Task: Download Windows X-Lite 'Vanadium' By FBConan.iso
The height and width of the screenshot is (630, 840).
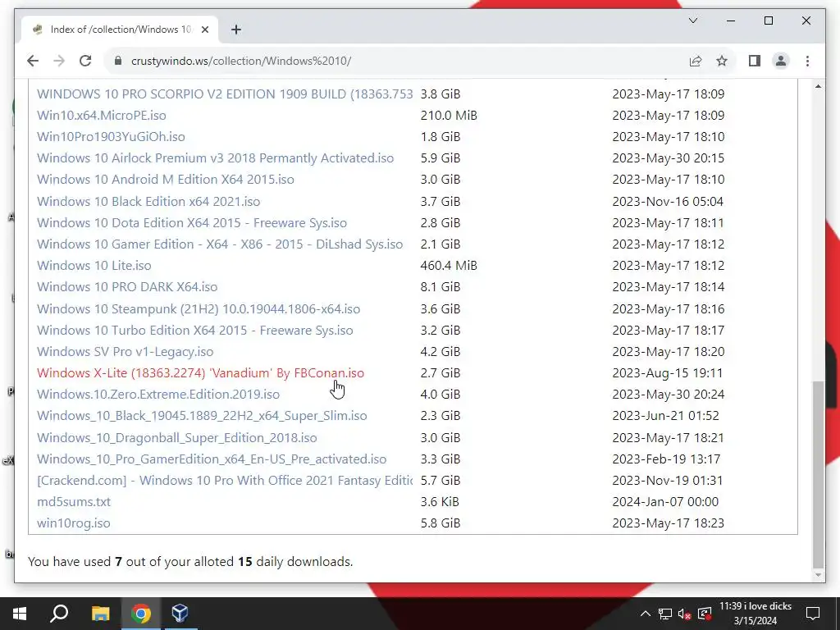Action: (x=200, y=373)
